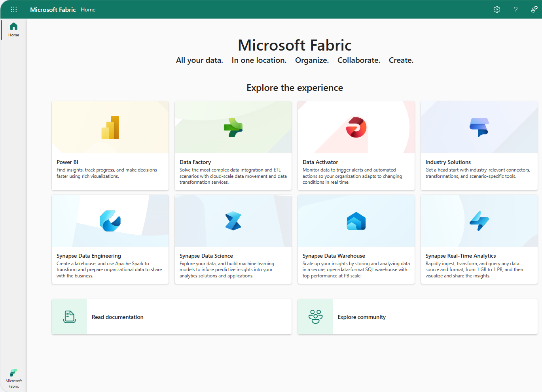Click Real-Time Analytics description about ingesting data
Screen dimensions: 542x392
pos(474,270)
